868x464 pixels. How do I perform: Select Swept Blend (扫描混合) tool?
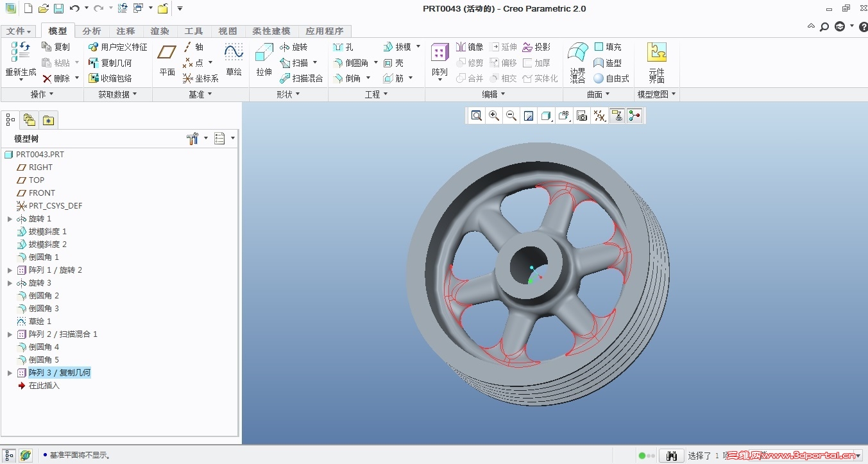coord(302,78)
